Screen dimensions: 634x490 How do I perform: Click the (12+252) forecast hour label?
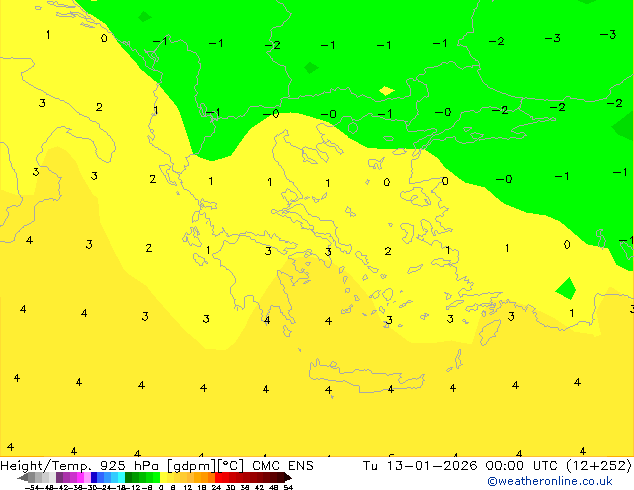(599, 466)
